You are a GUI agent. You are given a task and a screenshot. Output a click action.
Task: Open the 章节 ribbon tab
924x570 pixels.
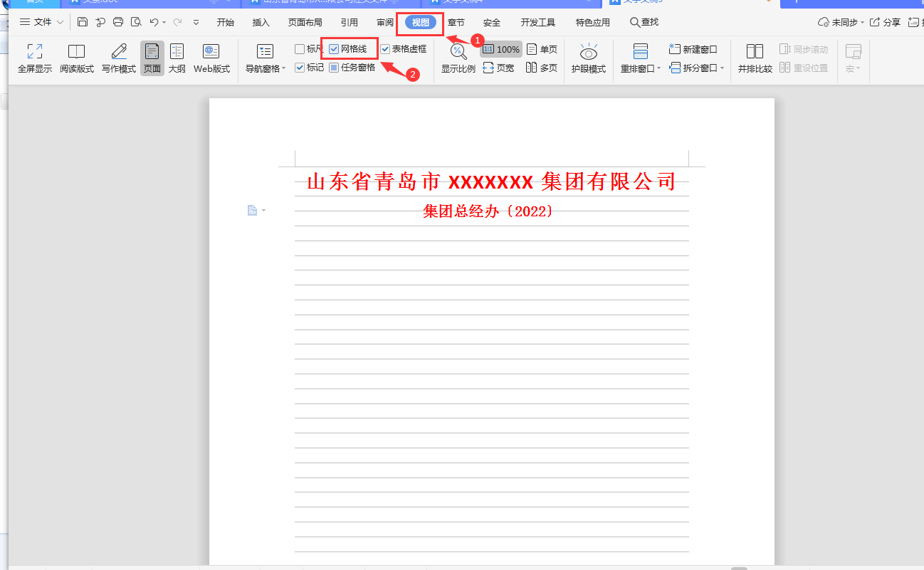click(x=456, y=23)
